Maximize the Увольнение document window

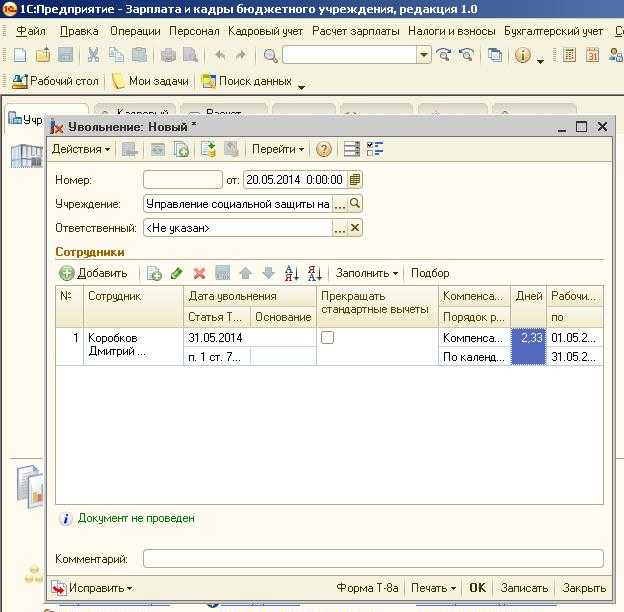point(581,127)
